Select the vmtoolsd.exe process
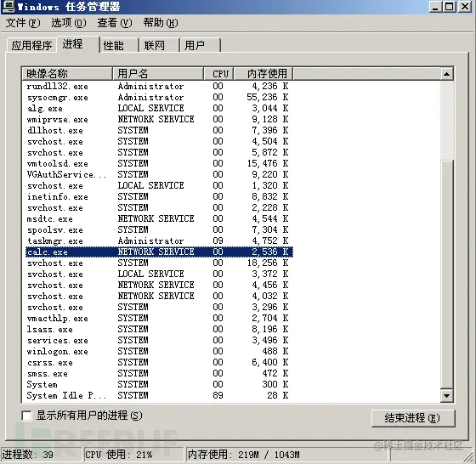 point(159,163)
